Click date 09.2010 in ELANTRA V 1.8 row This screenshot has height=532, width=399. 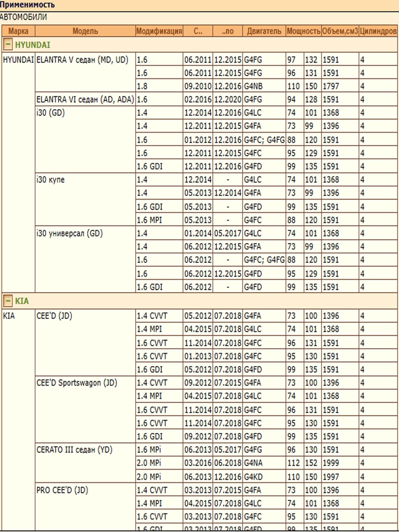click(198, 86)
